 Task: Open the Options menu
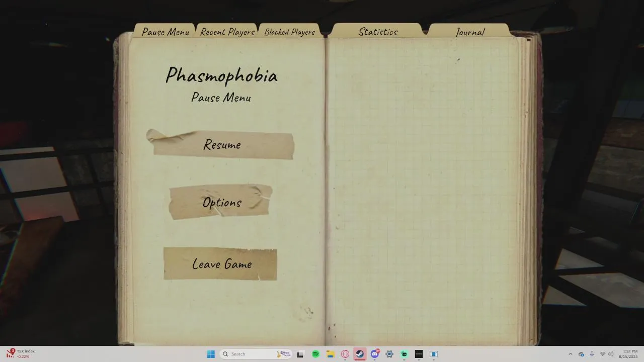[220, 202]
